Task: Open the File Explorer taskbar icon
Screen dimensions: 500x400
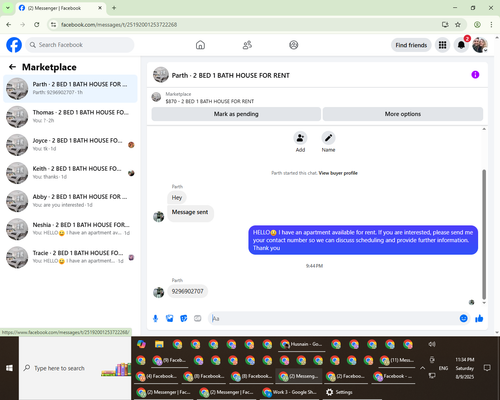Action: tap(159, 344)
